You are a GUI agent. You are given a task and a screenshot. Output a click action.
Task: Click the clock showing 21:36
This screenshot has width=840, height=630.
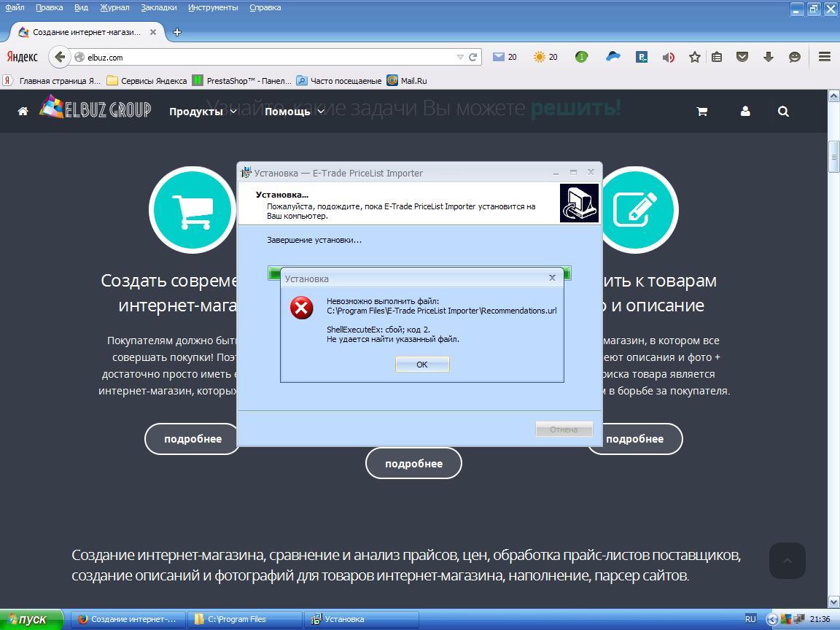pos(820,619)
